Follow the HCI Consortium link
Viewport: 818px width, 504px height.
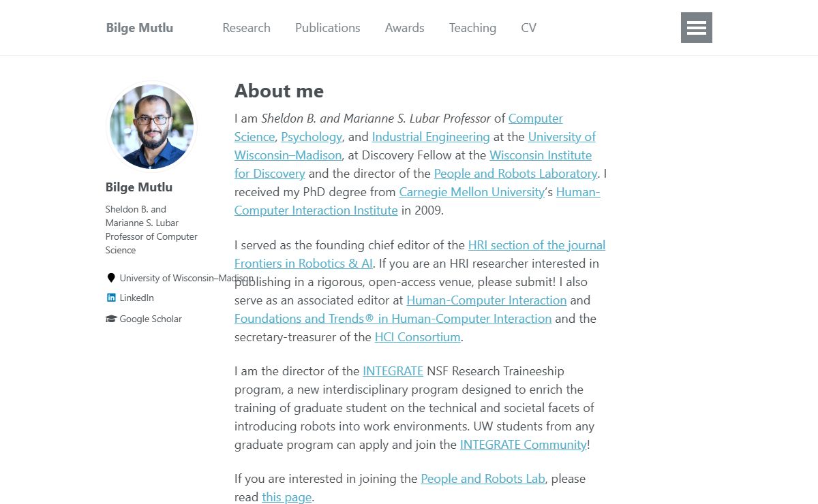click(417, 336)
